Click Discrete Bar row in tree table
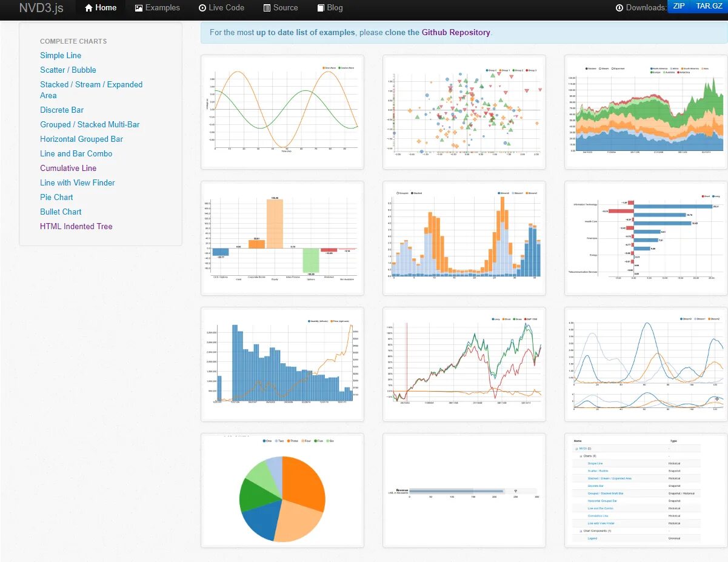The image size is (728, 562). tap(636, 486)
